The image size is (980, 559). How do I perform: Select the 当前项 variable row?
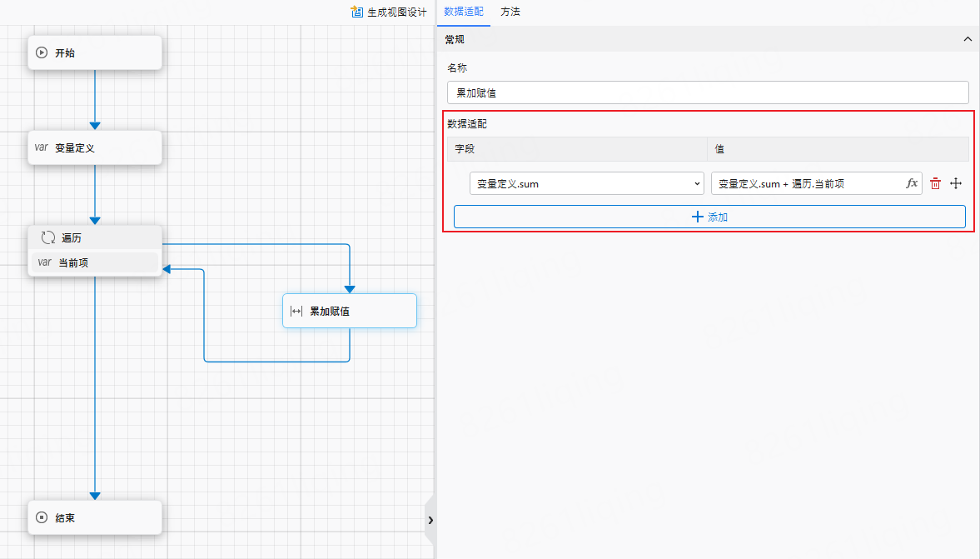pyautogui.click(x=94, y=262)
